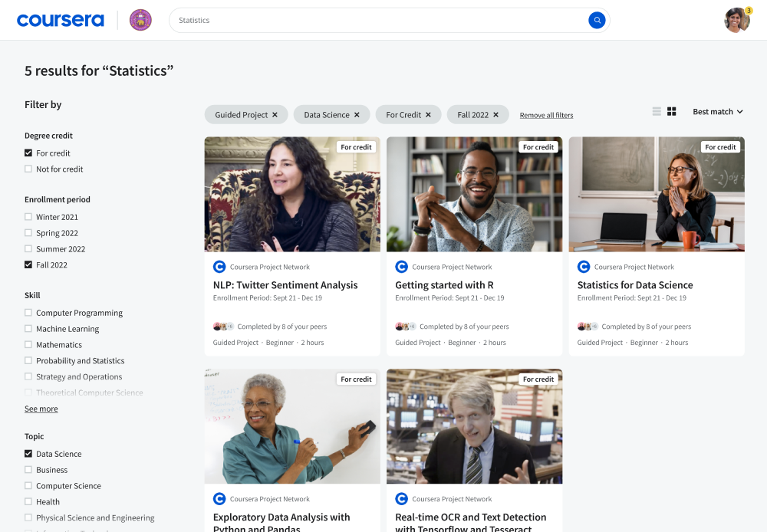Open the university seal badge
767x532 pixels.
[x=140, y=20]
